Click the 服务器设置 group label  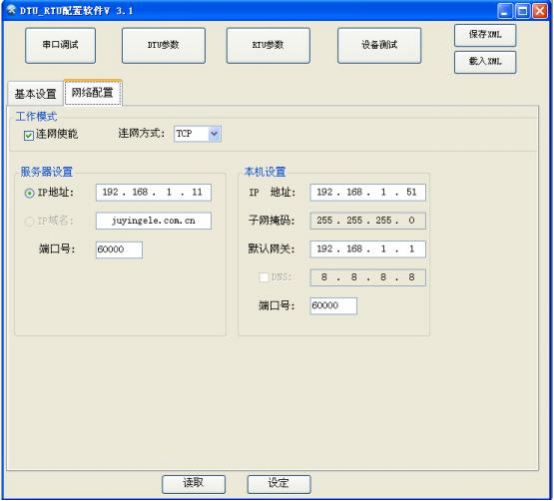[46, 172]
